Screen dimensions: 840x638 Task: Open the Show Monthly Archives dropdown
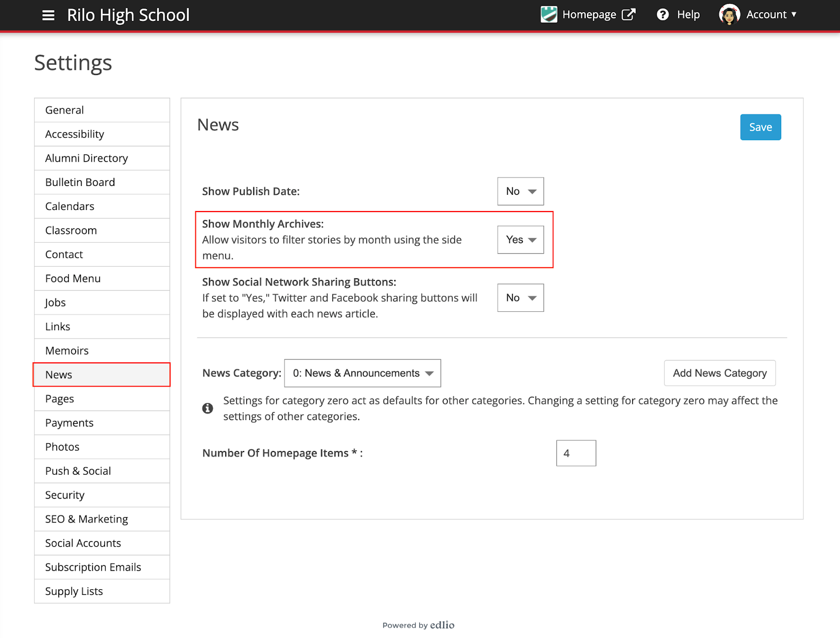pos(520,240)
